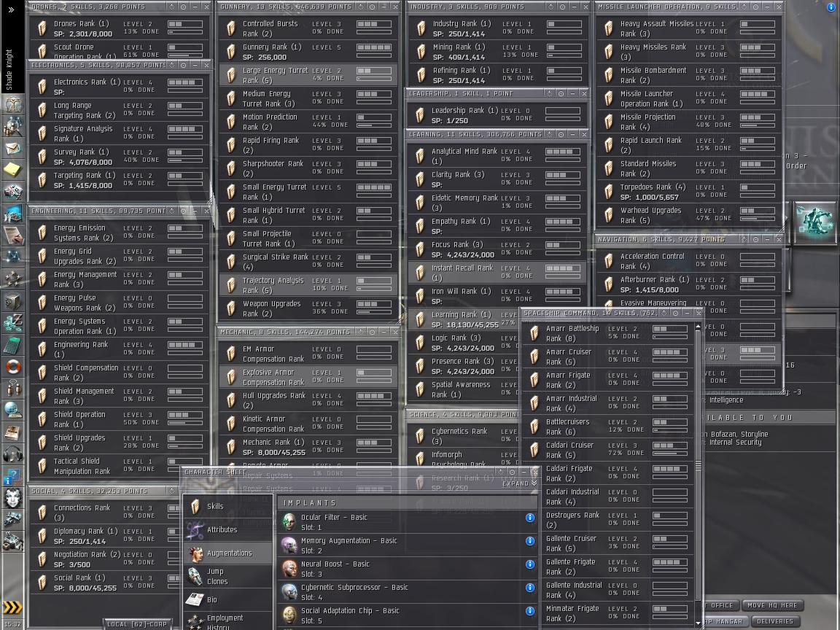
Task: Open the Jump Clones tab
Action: coord(228,577)
